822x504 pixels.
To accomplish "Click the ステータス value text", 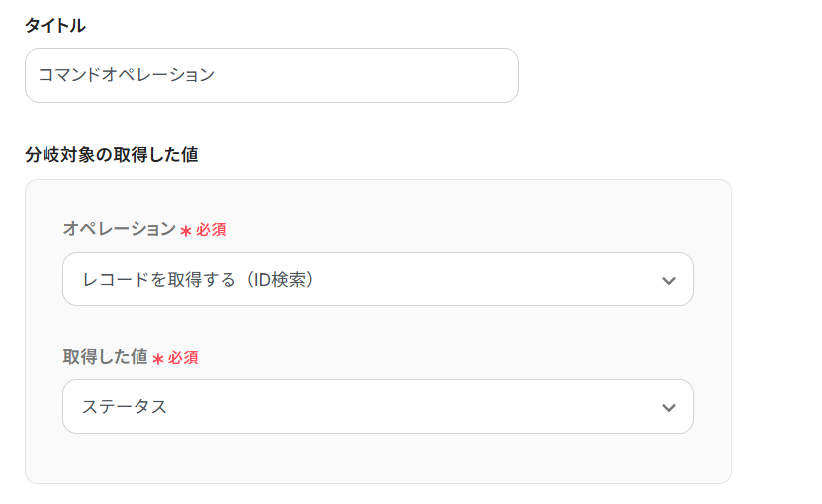I will point(124,407).
